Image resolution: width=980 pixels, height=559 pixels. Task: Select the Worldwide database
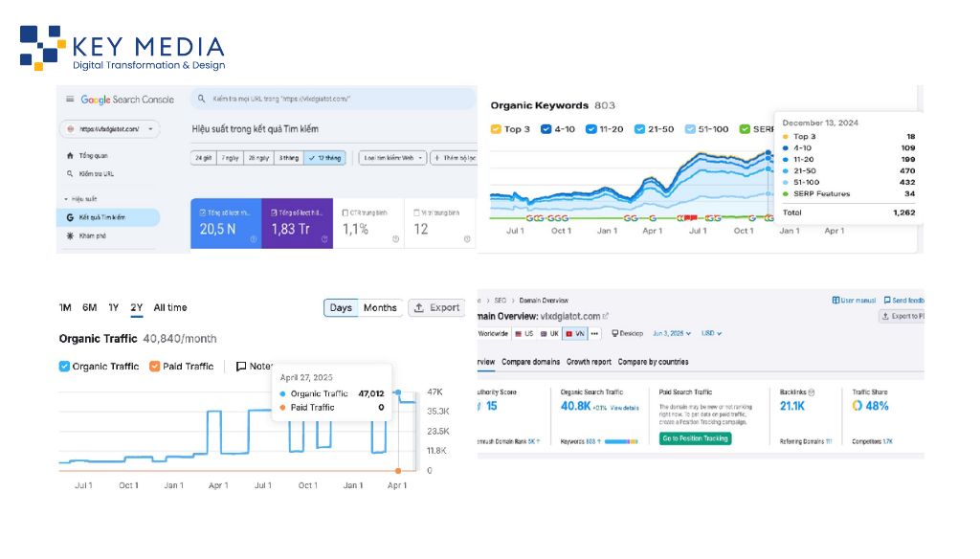[x=494, y=334]
